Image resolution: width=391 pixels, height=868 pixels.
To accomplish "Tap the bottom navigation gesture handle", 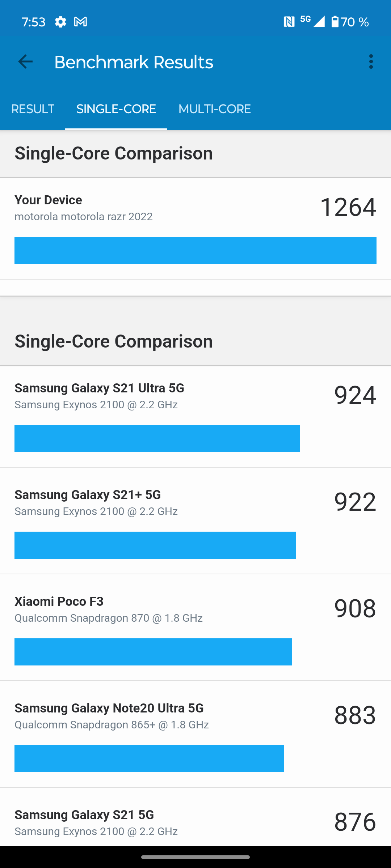I will point(195,857).
